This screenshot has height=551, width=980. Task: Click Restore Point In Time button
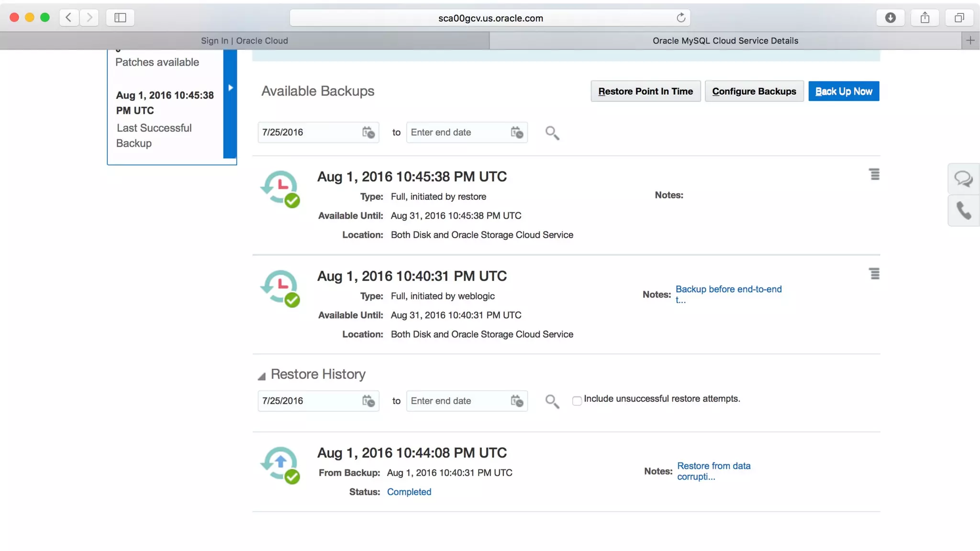click(645, 91)
